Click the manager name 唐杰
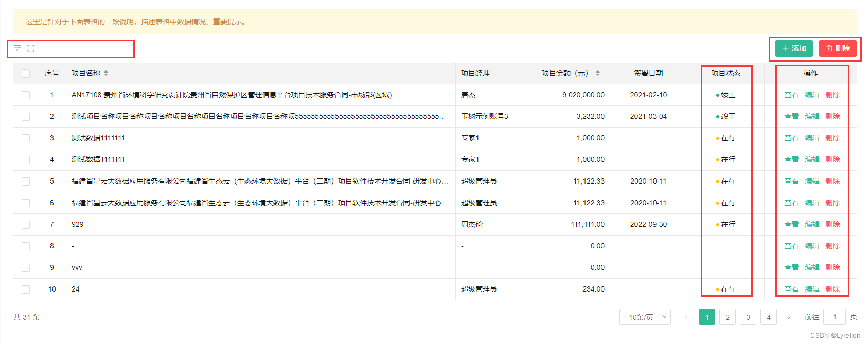The height and width of the screenshot is (344, 868). pos(468,95)
